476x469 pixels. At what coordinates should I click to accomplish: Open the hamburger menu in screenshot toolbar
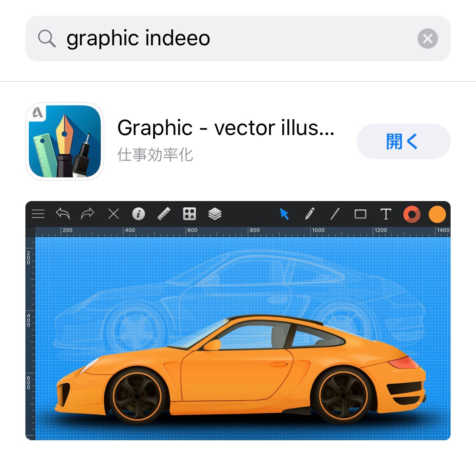pos(38,214)
